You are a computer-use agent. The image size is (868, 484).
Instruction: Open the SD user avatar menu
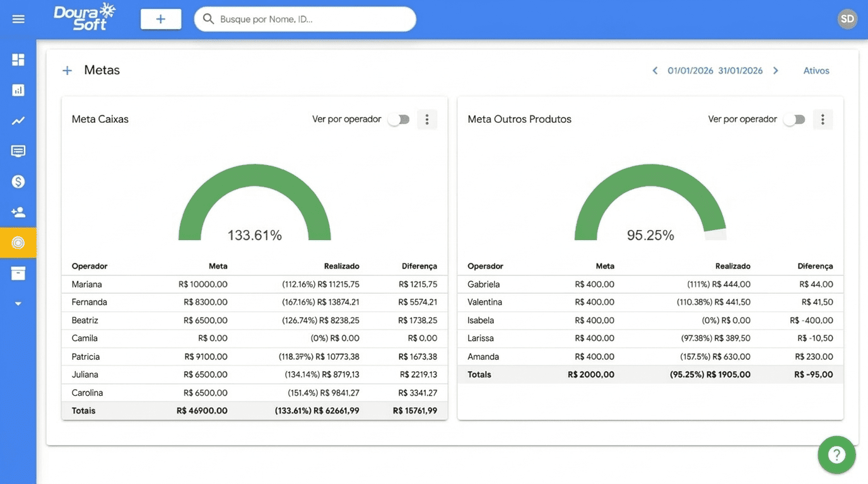(x=847, y=19)
